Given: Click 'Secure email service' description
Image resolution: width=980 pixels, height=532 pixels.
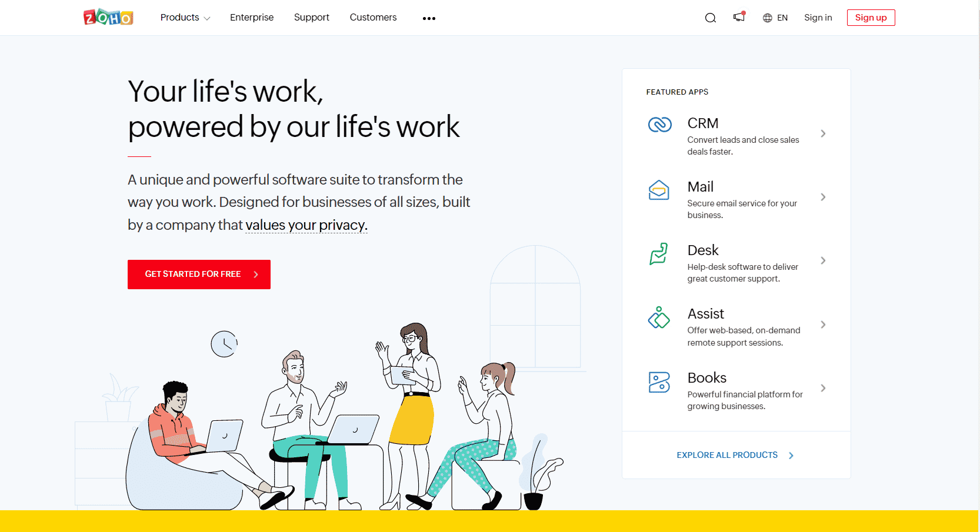Looking at the screenshot, I should click(x=742, y=209).
